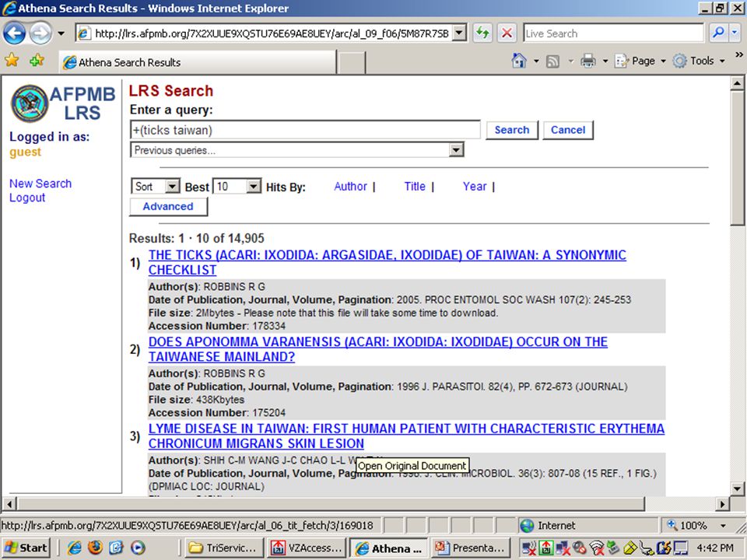Click the browser Back arrow button
The width and height of the screenshot is (747, 560).
pos(14,33)
